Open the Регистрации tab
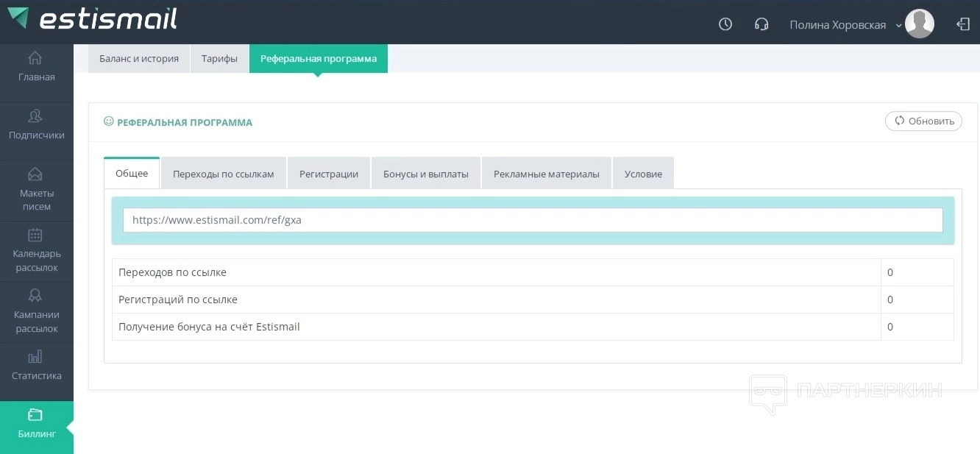The width and height of the screenshot is (980, 454). click(x=329, y=174)
